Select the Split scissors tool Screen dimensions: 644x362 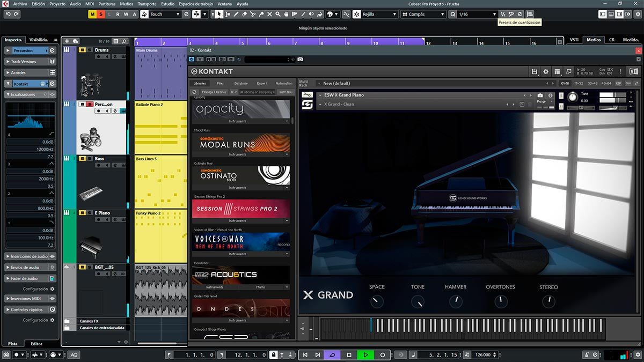[x=253, y=14]
